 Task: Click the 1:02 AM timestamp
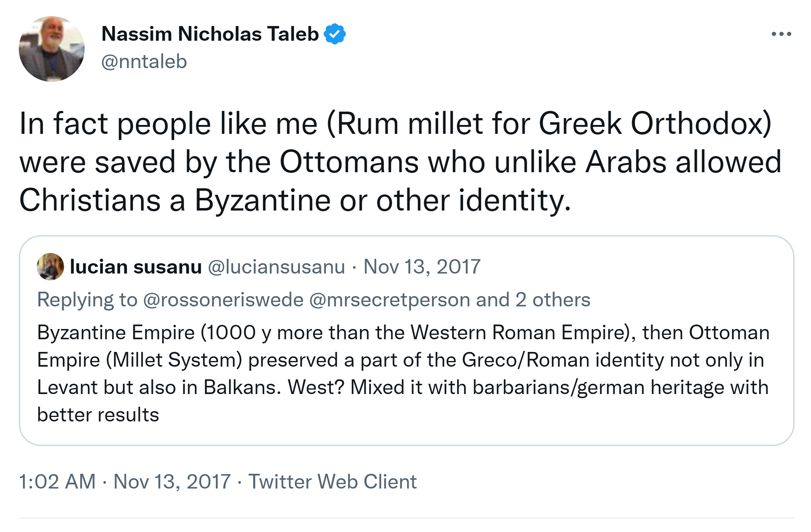click(x=57, y=481)
